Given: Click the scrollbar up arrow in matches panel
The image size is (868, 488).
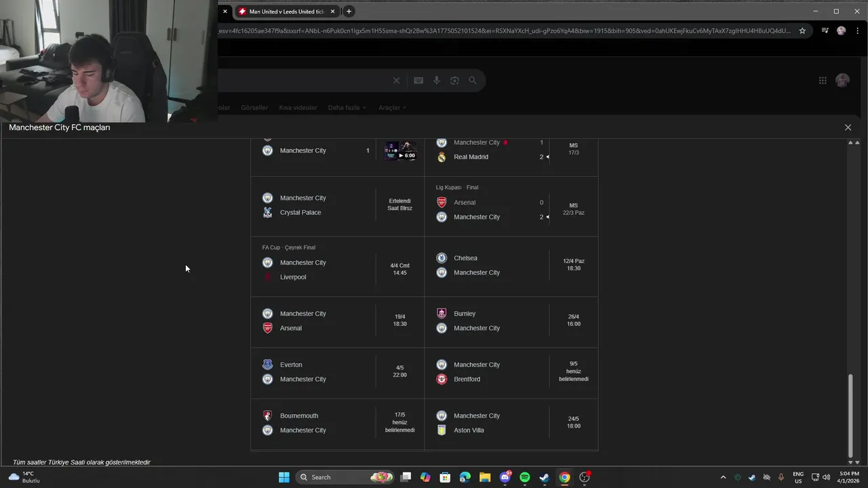Looking at the screenshot, I should (850, 143).
